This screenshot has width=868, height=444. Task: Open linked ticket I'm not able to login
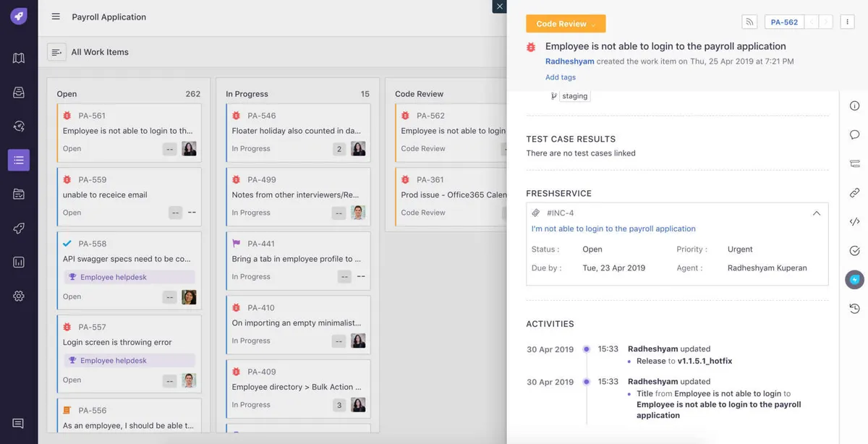613,229
